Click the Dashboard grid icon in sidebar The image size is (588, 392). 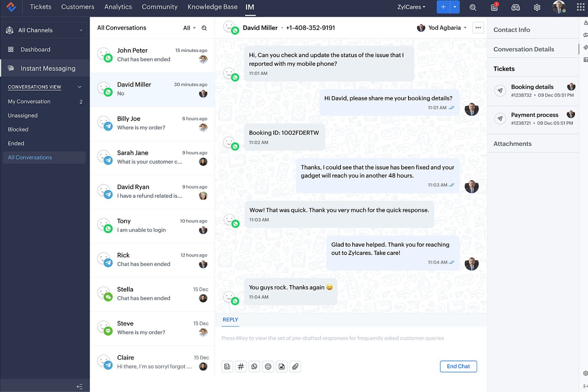point(11,49)
